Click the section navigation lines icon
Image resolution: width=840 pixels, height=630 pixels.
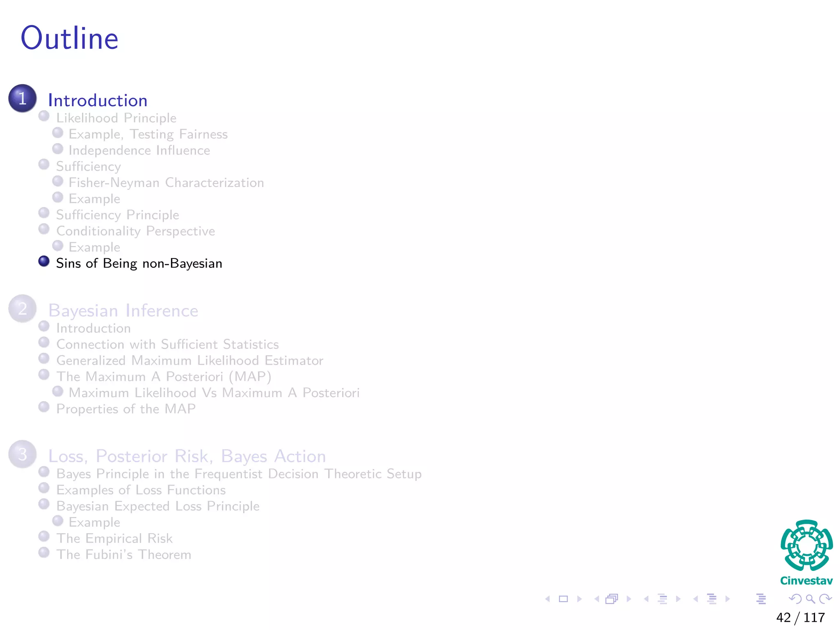click(x=712, y=599)
